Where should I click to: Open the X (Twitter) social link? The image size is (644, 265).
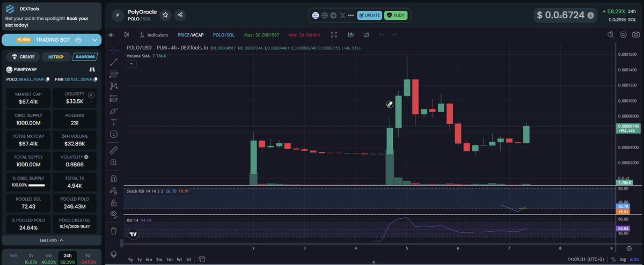[x=343, y=16]
